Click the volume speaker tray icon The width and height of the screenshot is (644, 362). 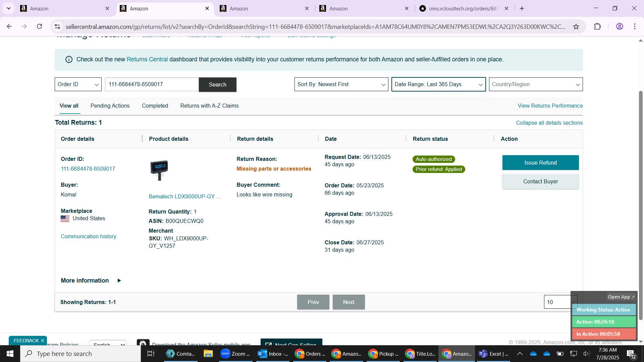coord(586,354)
